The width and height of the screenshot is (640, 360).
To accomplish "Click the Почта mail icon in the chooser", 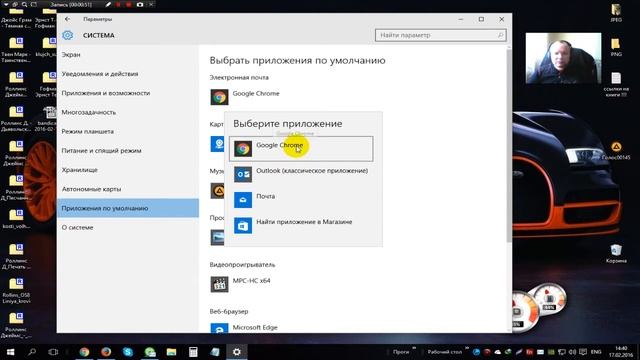I will [x=243, y=200].
